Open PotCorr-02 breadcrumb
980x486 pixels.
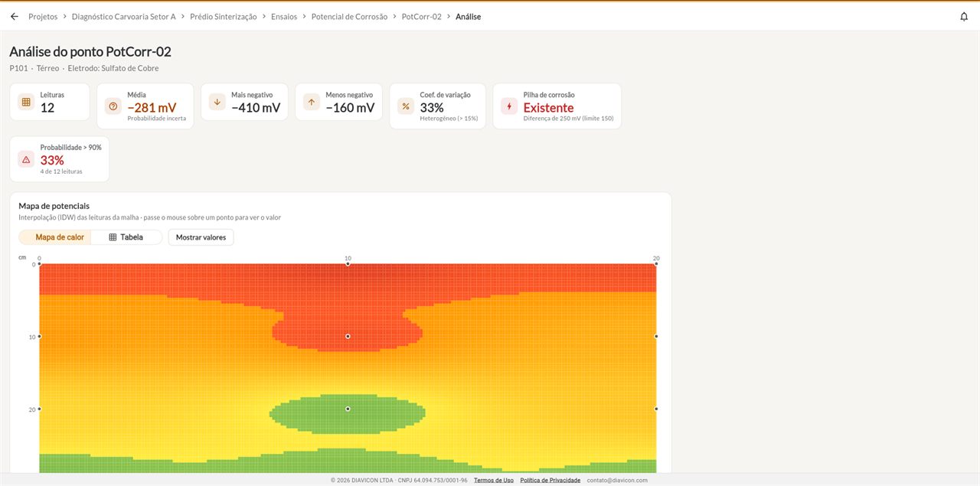point(422,16)
